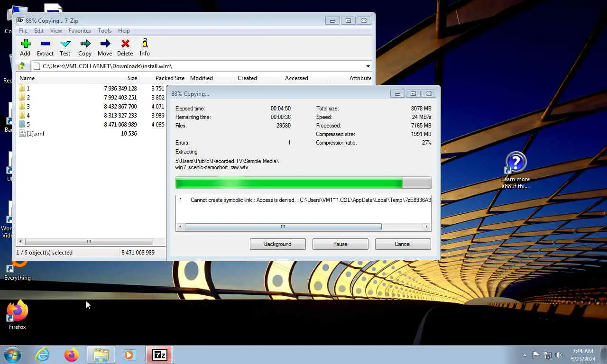Click left arrow of error list scrollbar
Viewport: 607px width, 364px height.
(180, 227)
